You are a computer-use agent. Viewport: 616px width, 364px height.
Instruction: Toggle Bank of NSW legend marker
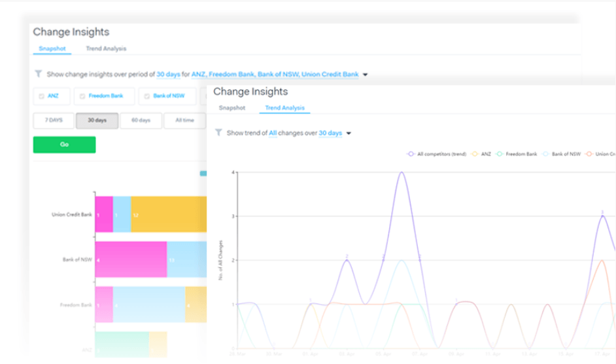click(545, 154)
